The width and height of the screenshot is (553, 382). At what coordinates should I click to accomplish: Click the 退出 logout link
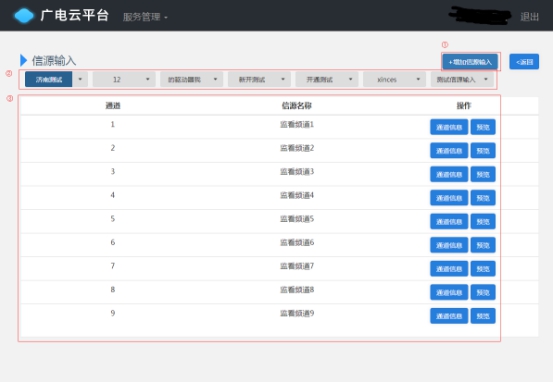(x=529, y=17)
